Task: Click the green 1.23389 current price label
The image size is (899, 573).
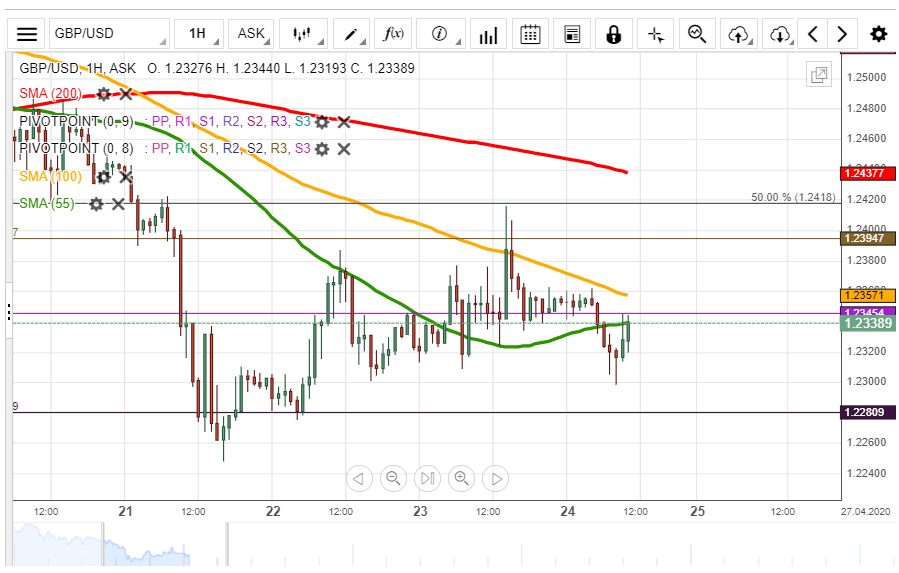Action: [867, 323]
